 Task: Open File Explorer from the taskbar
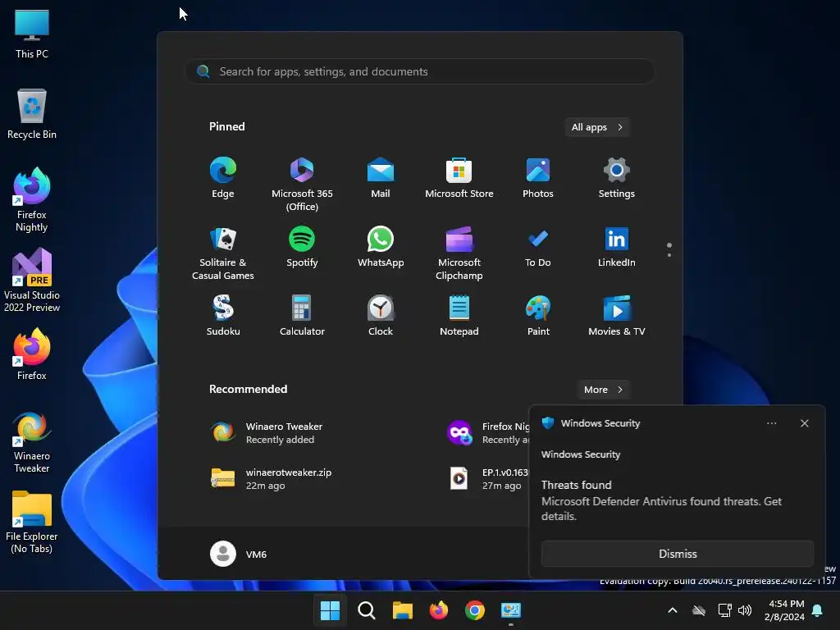click(x=402, y=610)
